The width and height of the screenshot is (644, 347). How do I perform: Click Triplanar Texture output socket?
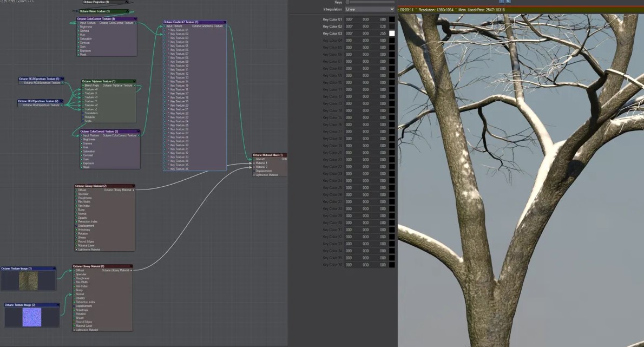pyautogui.click(x=134, y=86)
